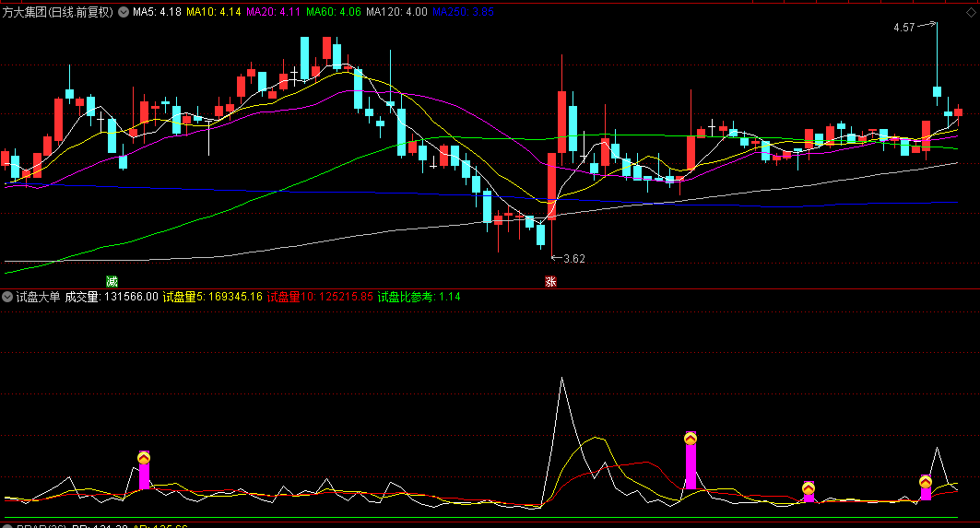This screenshot has width=980, height=528.
Task: Click the rightmost yellow arrow signal icon
Action: coord(926,482)
